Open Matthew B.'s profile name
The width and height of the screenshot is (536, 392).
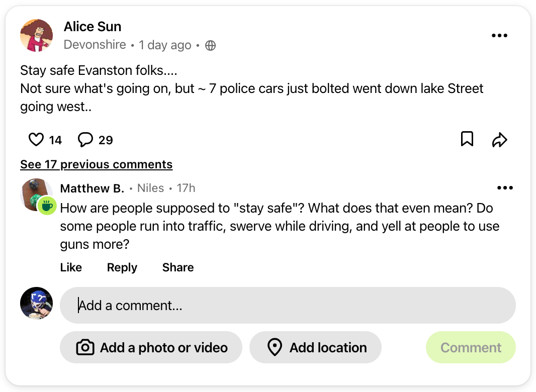coord(92,188)
